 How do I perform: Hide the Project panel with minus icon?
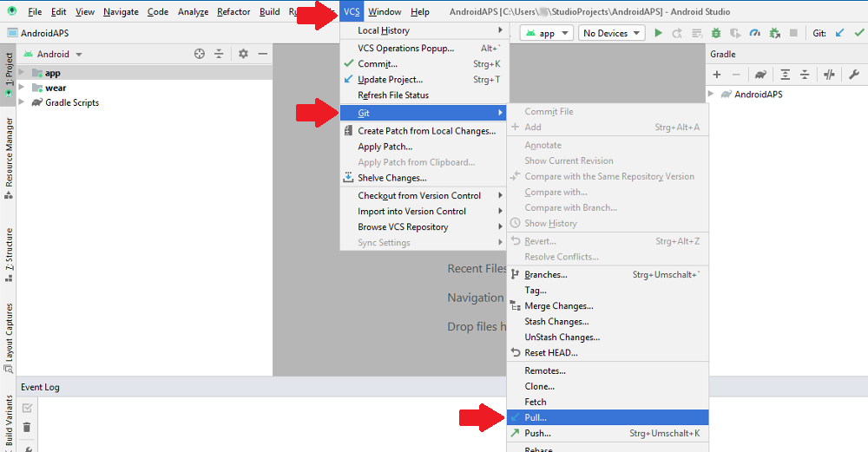pyautogui.click(x=262, y=54)
